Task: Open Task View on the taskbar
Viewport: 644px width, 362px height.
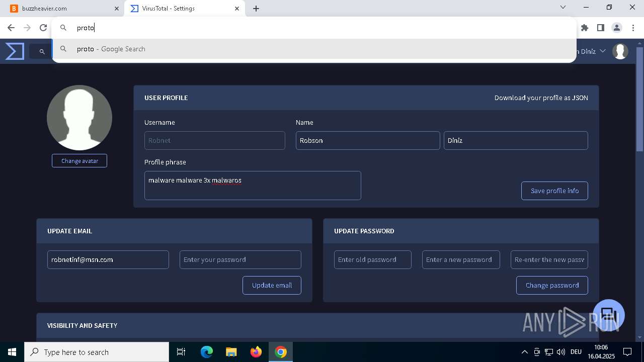Action: pos(181,352)
